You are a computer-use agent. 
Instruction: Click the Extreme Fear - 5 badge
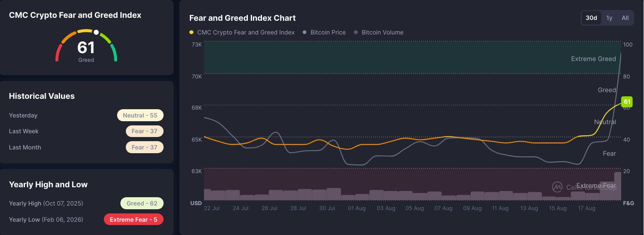click(134, 220)
